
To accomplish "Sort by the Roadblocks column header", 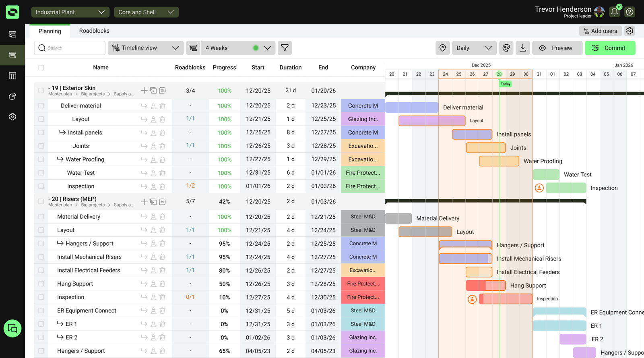I will click(190, 68).
